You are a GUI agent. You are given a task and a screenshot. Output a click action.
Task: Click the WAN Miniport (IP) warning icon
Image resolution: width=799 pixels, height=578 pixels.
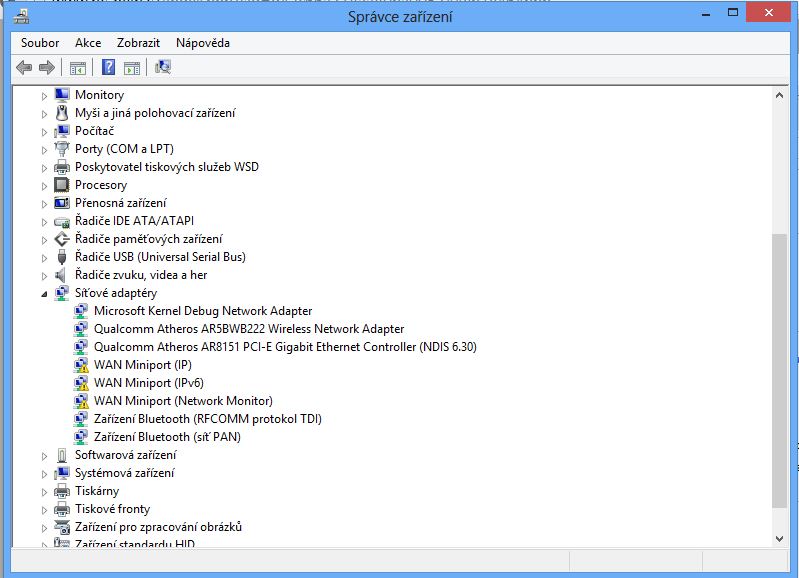point(81,365)
